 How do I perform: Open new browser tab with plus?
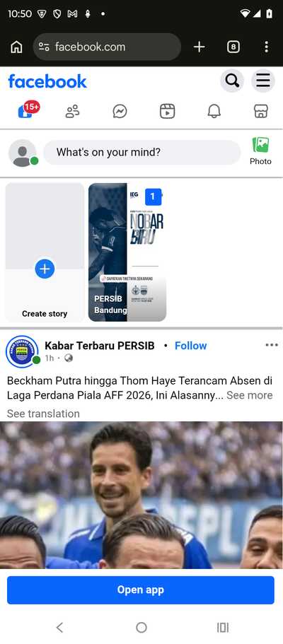coord(199,47)
